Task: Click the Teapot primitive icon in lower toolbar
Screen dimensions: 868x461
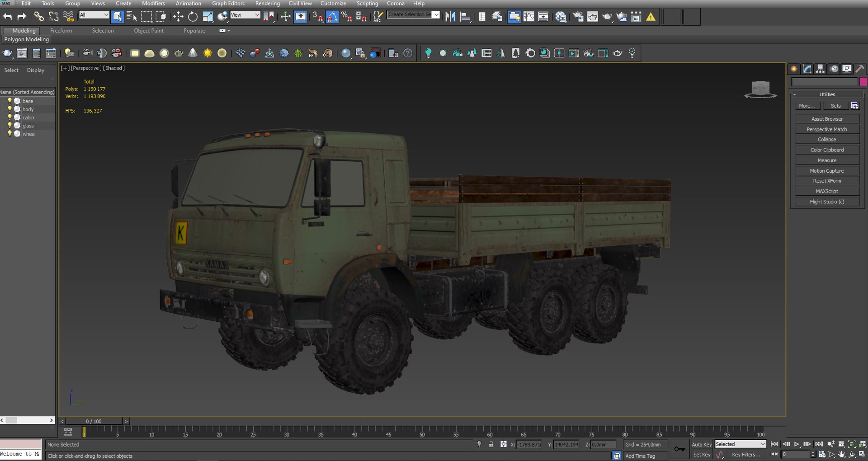Action: [179, 53]
